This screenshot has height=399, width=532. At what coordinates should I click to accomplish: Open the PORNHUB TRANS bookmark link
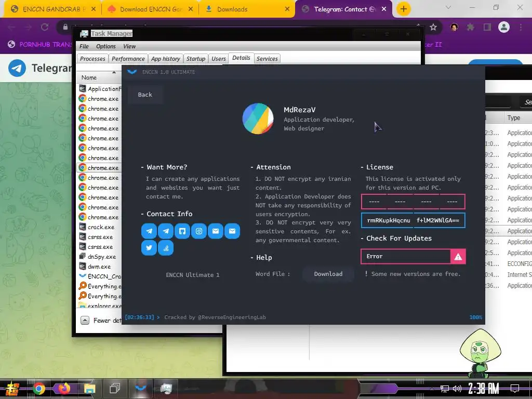pyautogui.click(x=40, y=45)
